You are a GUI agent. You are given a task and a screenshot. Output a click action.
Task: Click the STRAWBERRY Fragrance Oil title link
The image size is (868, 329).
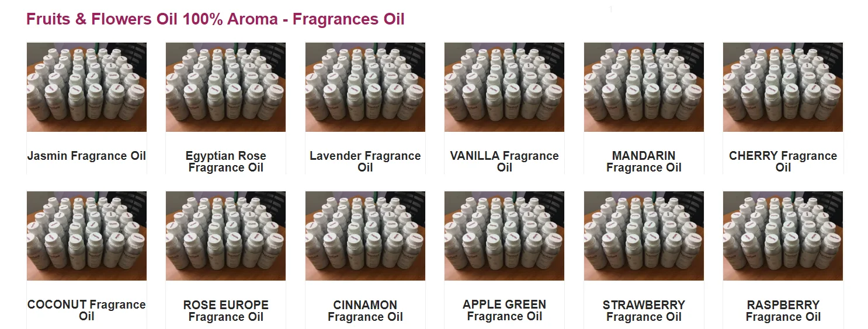pos(644,311)
